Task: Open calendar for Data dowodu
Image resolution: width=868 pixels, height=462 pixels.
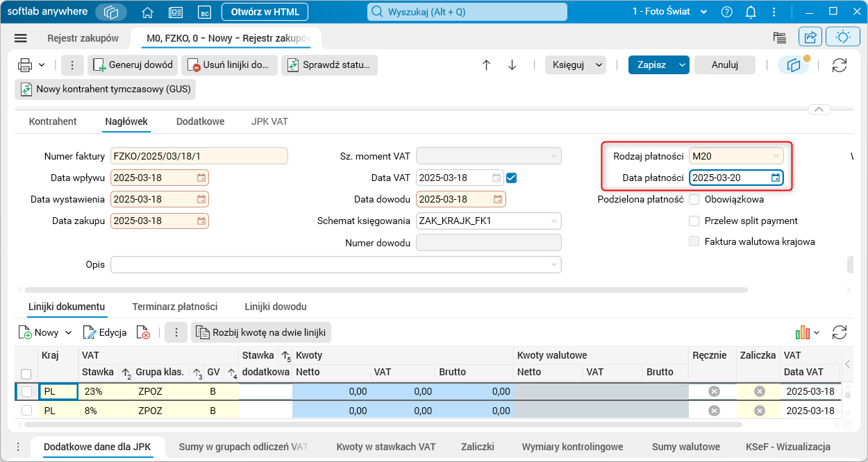Action: 498,199
